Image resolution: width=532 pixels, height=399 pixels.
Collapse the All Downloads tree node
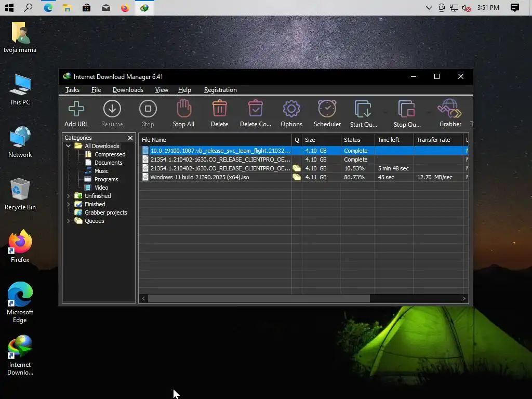[68, 146]
